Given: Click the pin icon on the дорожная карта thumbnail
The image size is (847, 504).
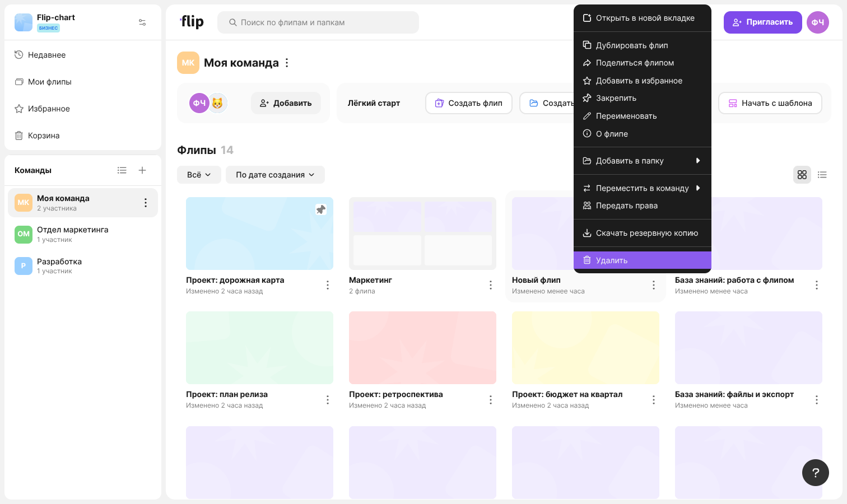Looking at the screenshot, I should 321,209.
